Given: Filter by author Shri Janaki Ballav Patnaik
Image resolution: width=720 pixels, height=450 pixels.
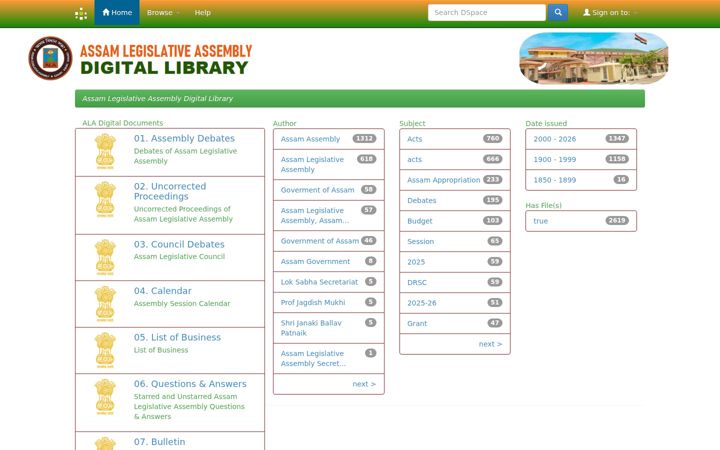Looking at the screenshot, I should click(x=311, y=328).
